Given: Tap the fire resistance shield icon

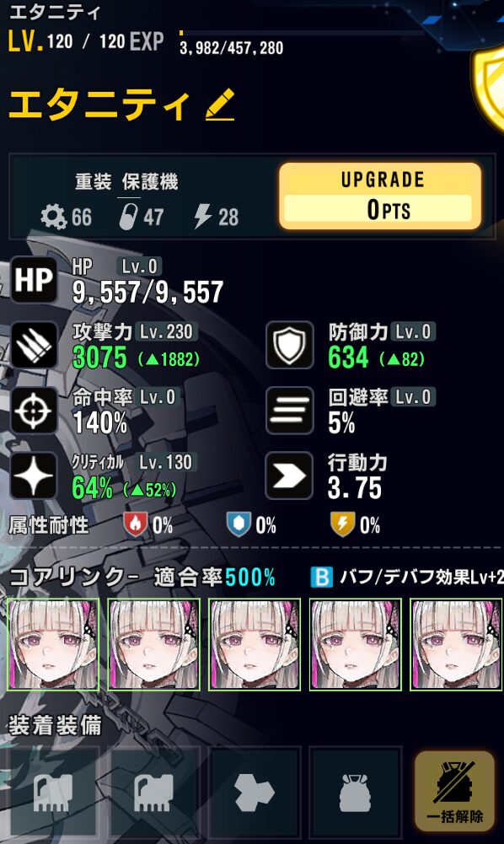Looking at the screenshot, I should (x=135, y=524).
